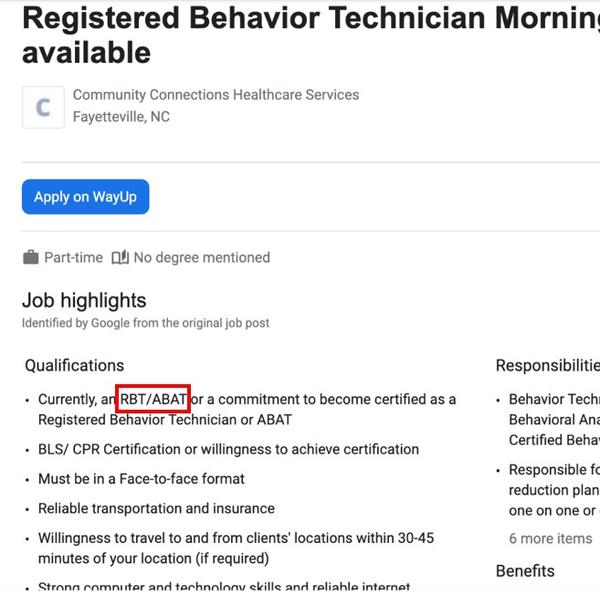600x595 pixels.
Task: Click the Job highlights heading
Action: click(84, 300)
